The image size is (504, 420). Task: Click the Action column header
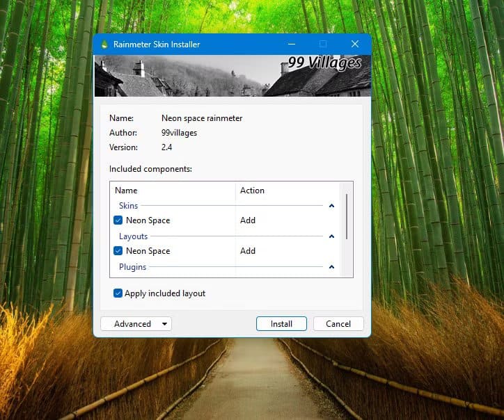pyautogui.click(x=252, y=191)
